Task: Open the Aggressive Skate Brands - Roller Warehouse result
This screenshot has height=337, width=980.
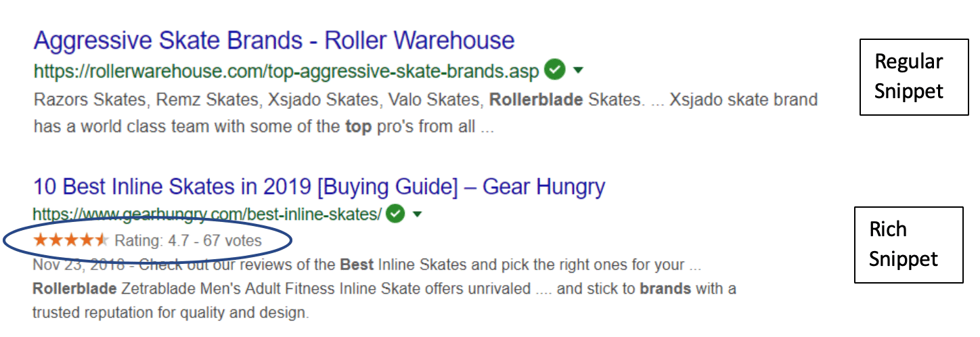Action: pyautogui.click(x=274, y=41)
